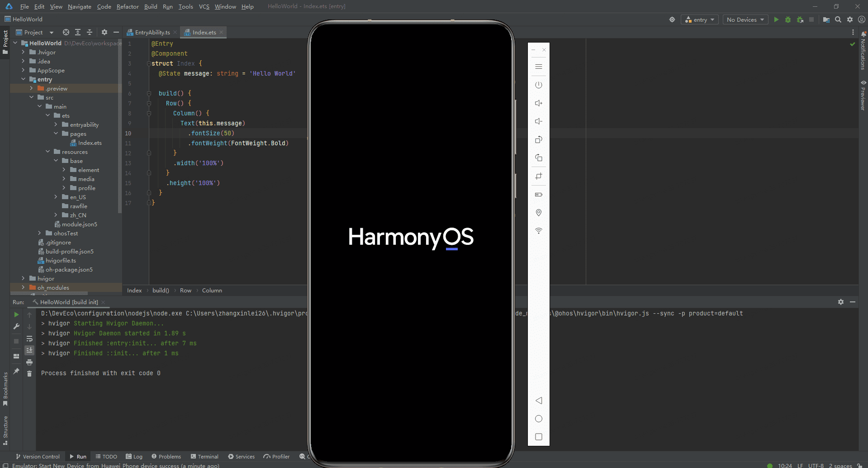Open the entry module configuration dropdown
Image resolution: width=868 pixels, height=468 pixels.
click(x=700, y=20)
